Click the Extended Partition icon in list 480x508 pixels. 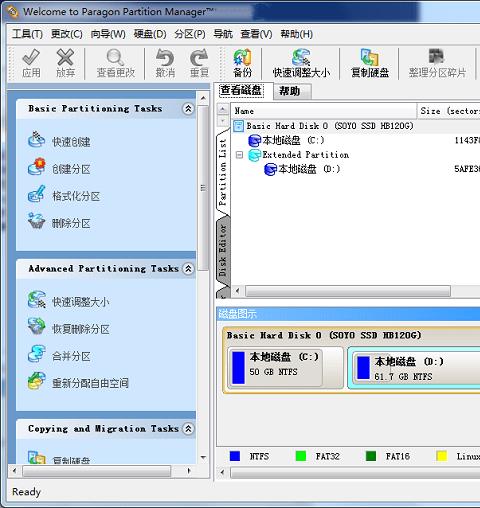(x=254, y=155)
